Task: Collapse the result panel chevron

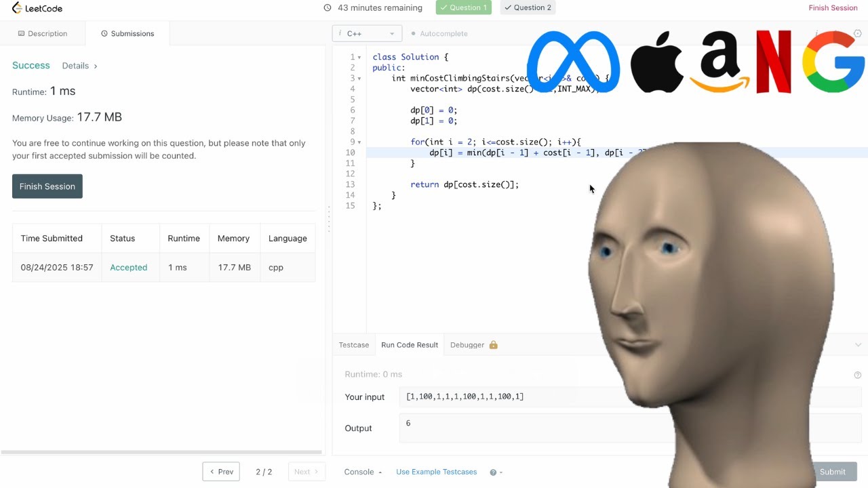Action: [x=858, y=345]
